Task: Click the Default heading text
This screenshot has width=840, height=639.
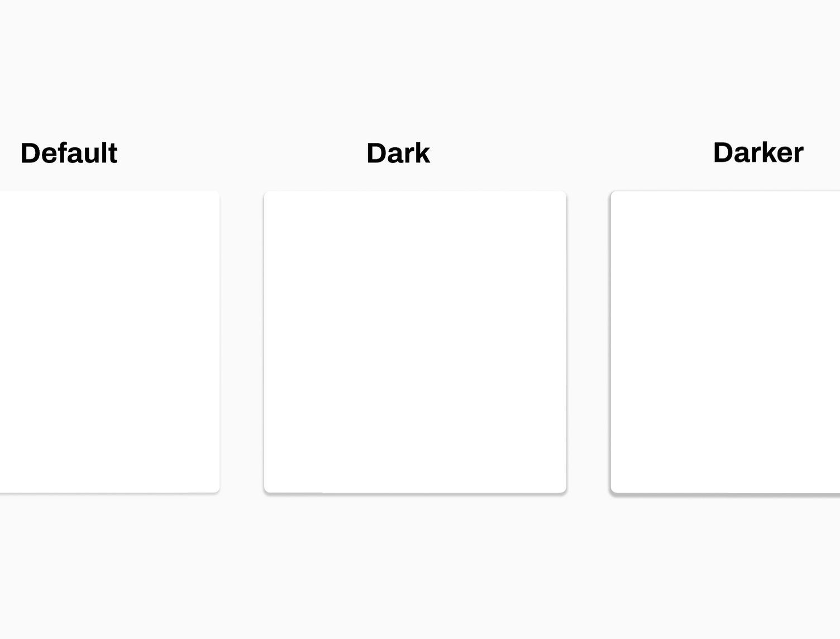Action: click(69, 153)
